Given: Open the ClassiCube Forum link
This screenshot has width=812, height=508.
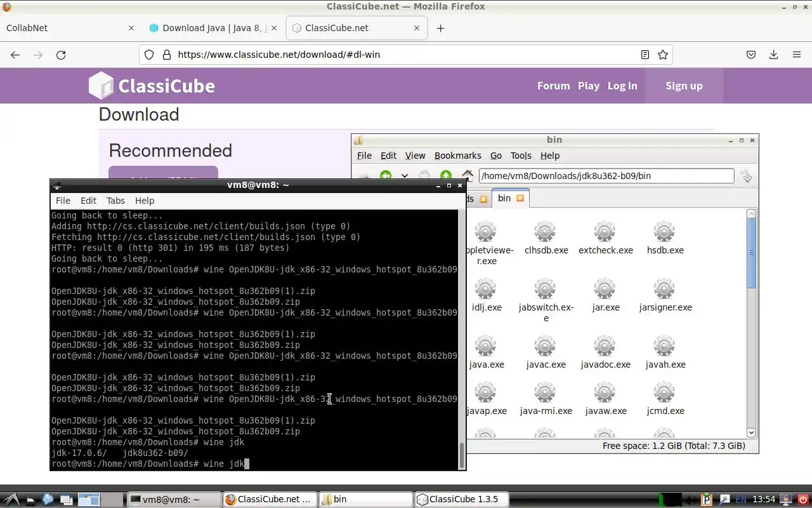Looking at the screenshot, I should pyautogui.click(x=553, y=86).
